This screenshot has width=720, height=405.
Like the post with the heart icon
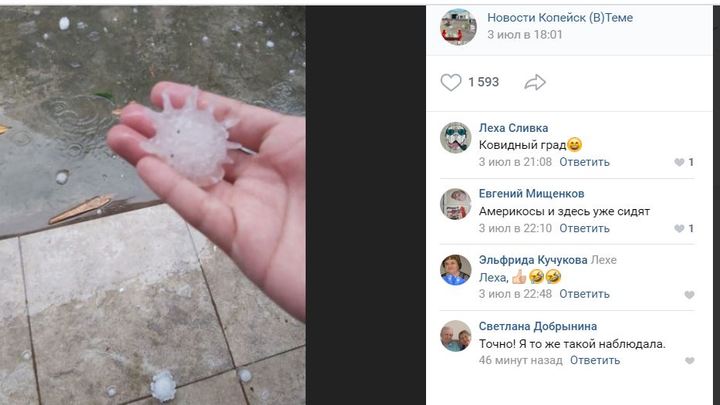click(450, 83)
